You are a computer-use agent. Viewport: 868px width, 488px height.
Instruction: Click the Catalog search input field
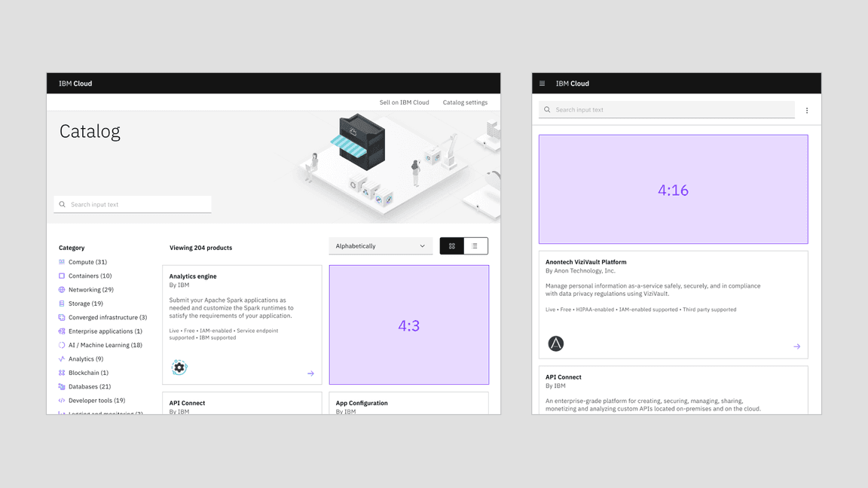pyautogui.click(x=132, y=204)
